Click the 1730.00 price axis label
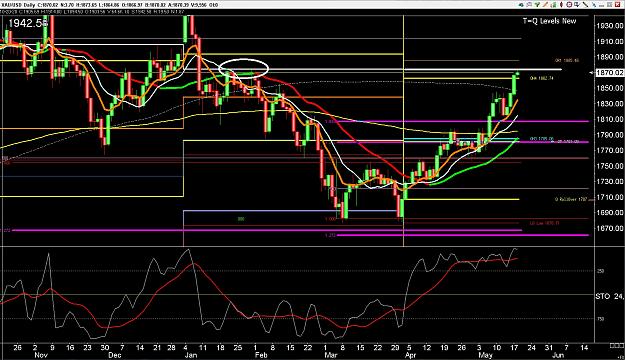Screen dimensions: 625x360 coord(610,181)
